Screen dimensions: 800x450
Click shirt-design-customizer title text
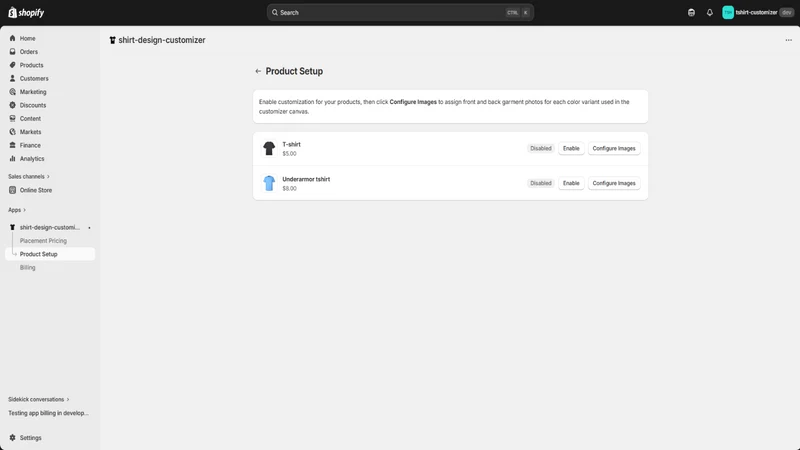(162, 40)
